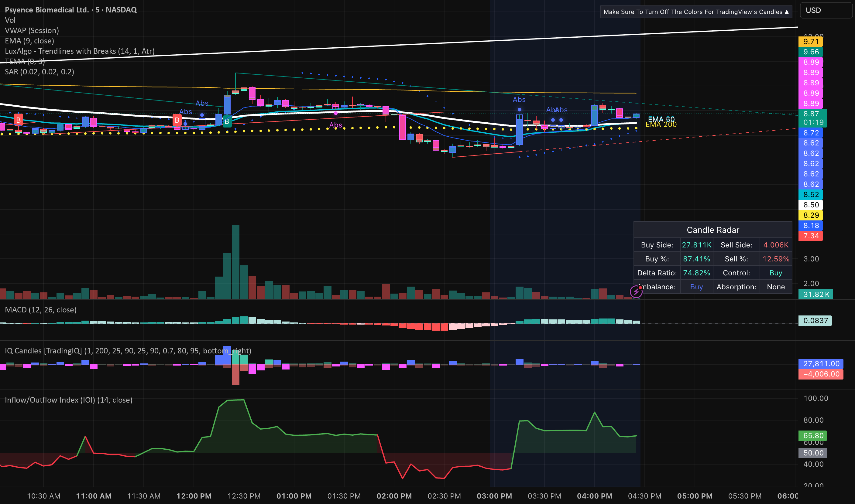
Task: Click the Sell Side value 4.006K
Action: point(776,245)
